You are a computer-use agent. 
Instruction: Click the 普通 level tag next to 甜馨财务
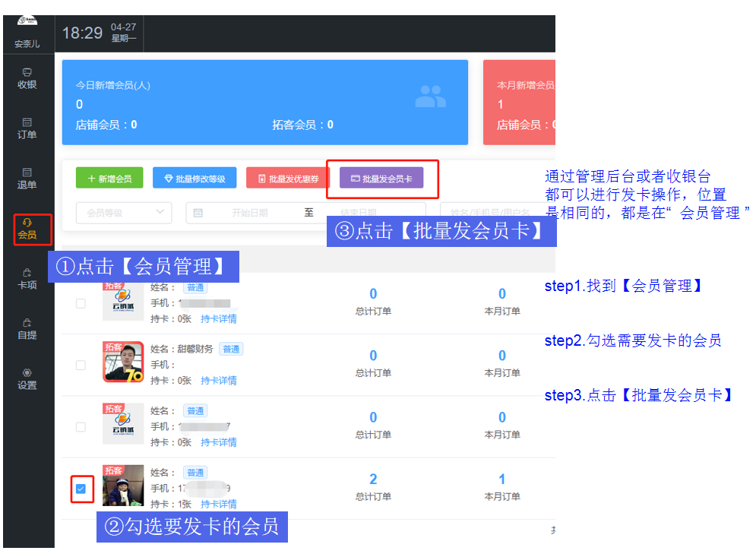[231, 349]
